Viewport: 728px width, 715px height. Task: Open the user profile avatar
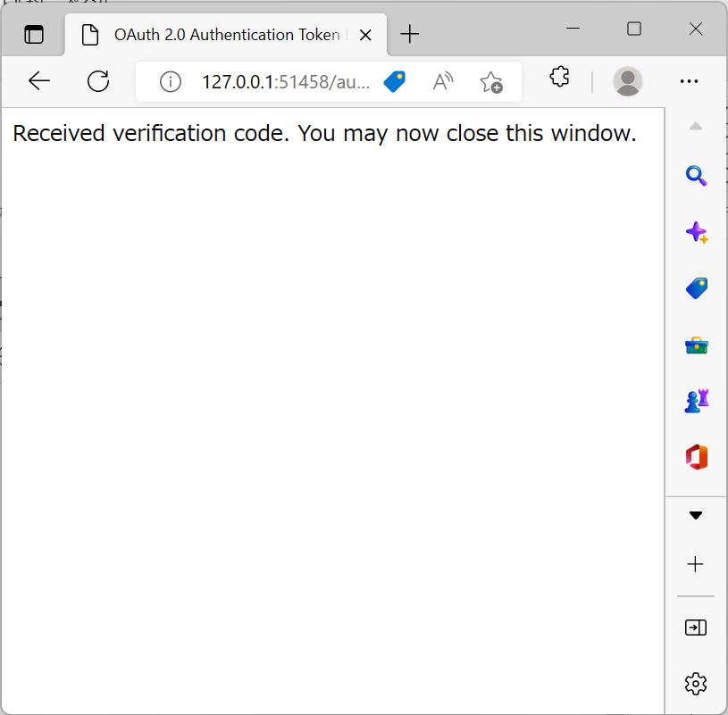(628, 81)
